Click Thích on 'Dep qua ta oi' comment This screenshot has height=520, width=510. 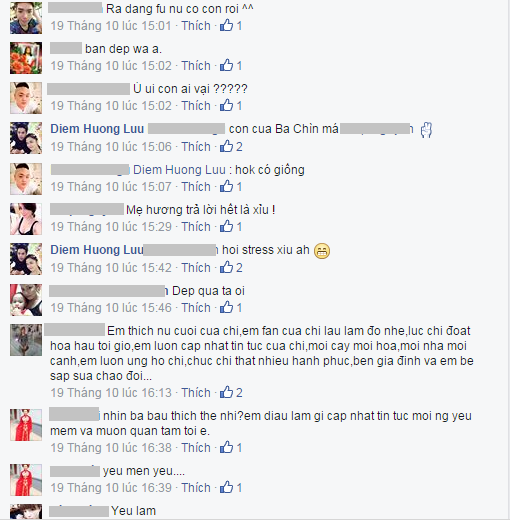[x=196, y=307]
